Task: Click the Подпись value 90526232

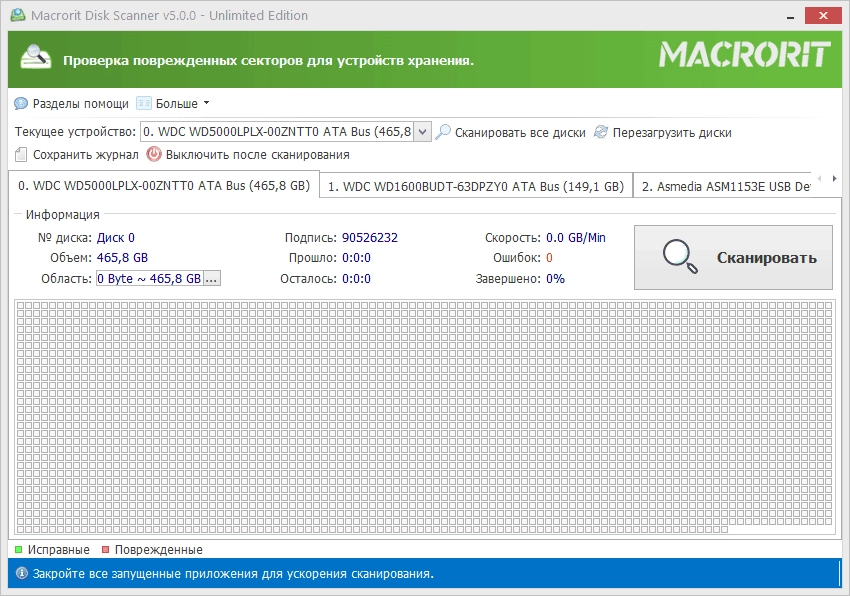Action: tap(370, 238)
